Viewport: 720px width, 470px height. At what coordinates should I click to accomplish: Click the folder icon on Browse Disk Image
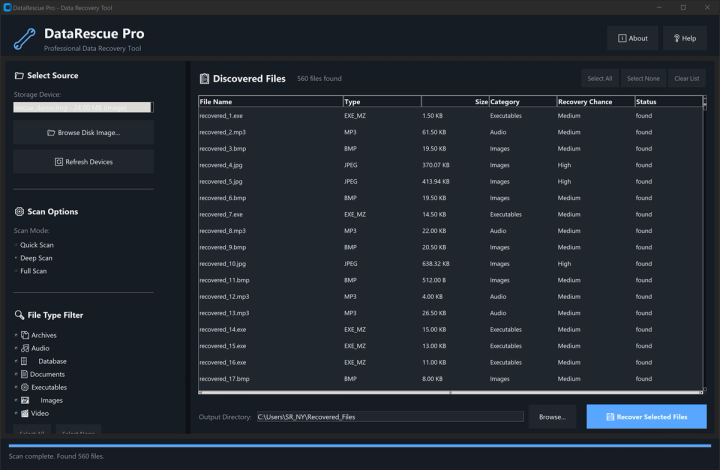pyautogui.click(x=51, y=133)
